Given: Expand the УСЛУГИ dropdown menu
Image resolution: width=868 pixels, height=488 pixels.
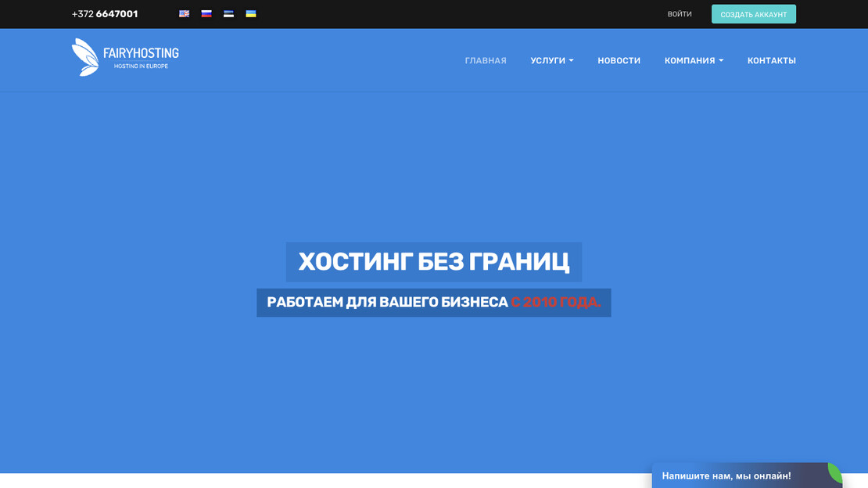Looking at the screenshot, I should click(551, 61).
